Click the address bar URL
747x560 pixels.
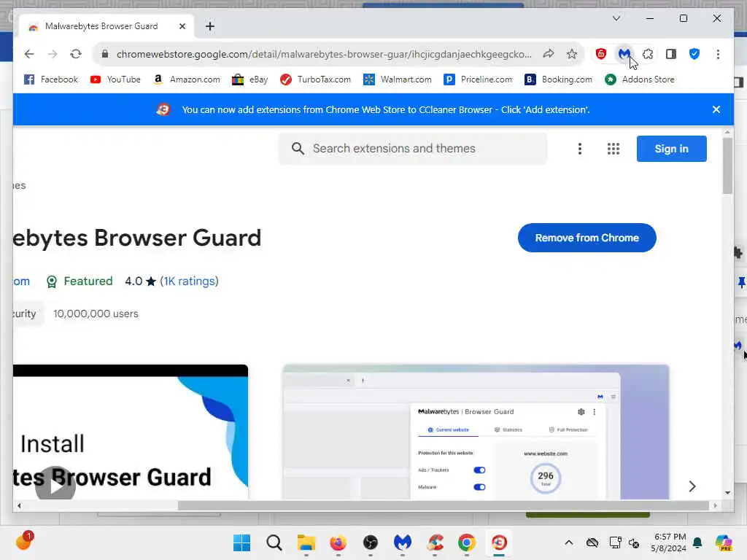(x=324, y=54)
